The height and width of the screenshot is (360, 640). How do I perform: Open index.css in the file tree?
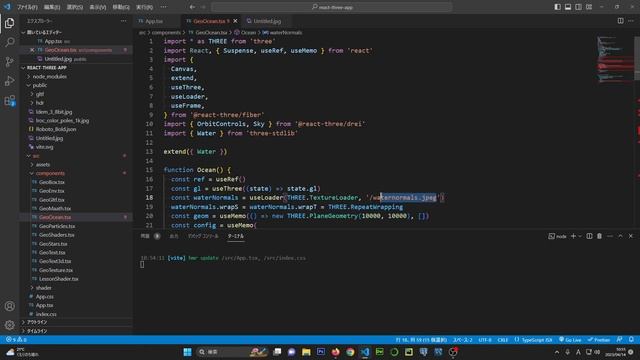tap(76, 314)
